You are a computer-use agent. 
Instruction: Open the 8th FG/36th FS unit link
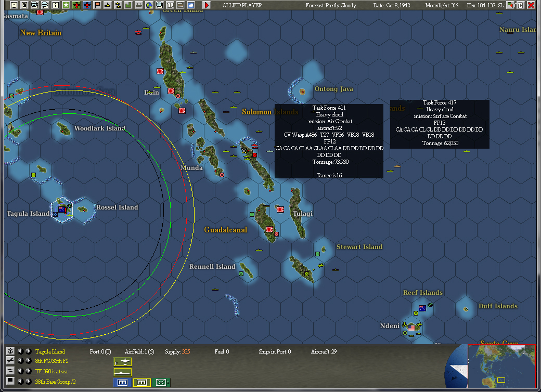coord(51,361)
